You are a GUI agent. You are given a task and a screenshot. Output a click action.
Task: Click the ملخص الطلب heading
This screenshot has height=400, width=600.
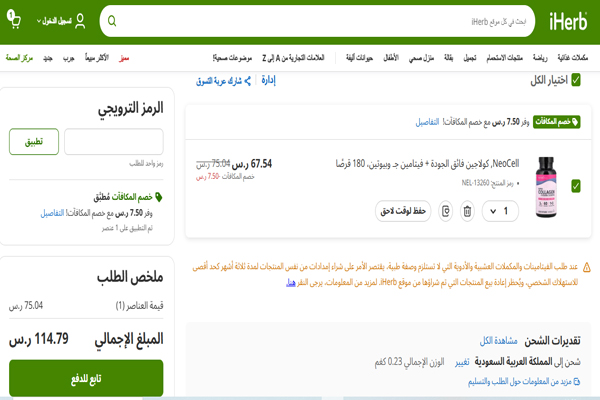130,277
